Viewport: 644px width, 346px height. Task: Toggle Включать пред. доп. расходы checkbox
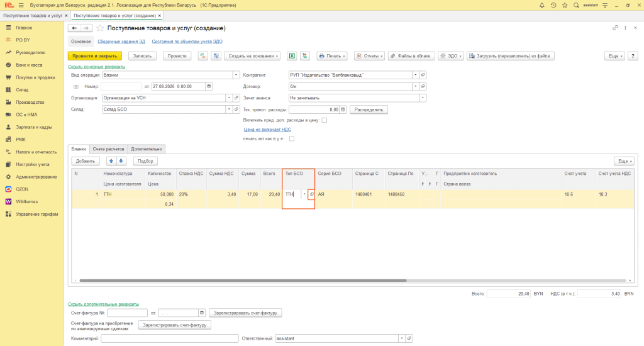pos(325,120)
